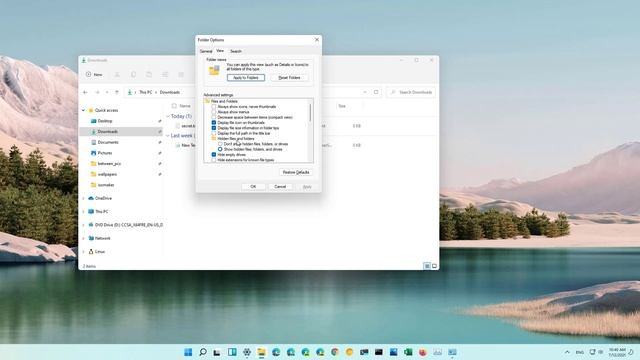This screenshot has width=640, height=360.
Task: Click File Explorer icon on taskbar
Action: (x=261, y=352)
